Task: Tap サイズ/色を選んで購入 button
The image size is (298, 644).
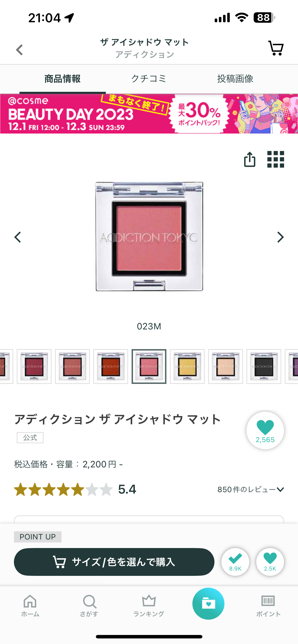Action: point(114,562)
